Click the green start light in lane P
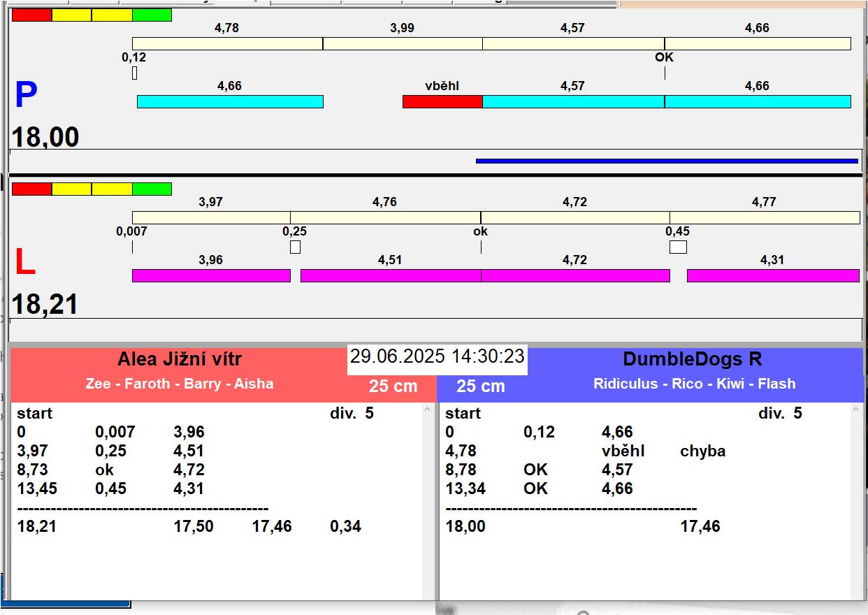 152,15
